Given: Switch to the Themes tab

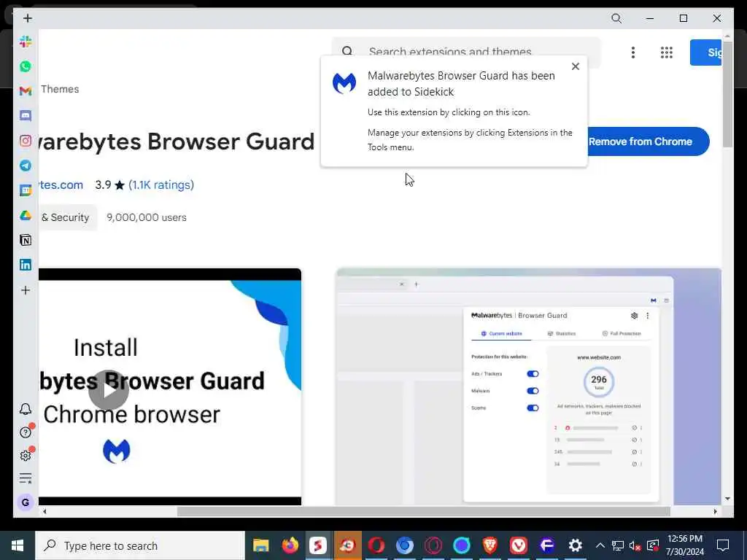Looking at the screenshot, I should click(x=60, y=89).
